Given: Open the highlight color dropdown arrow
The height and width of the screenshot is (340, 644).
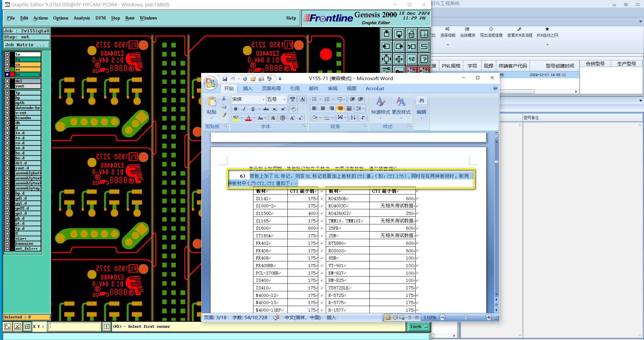Looking at the screenshot, I should click(241, 118).
